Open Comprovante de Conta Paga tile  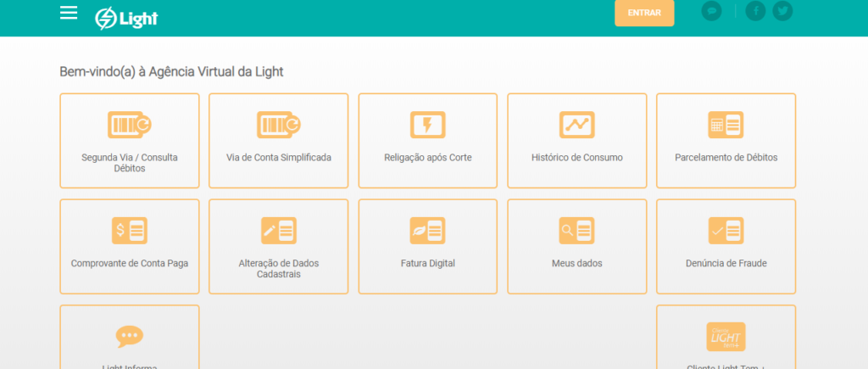pos(130,247)
